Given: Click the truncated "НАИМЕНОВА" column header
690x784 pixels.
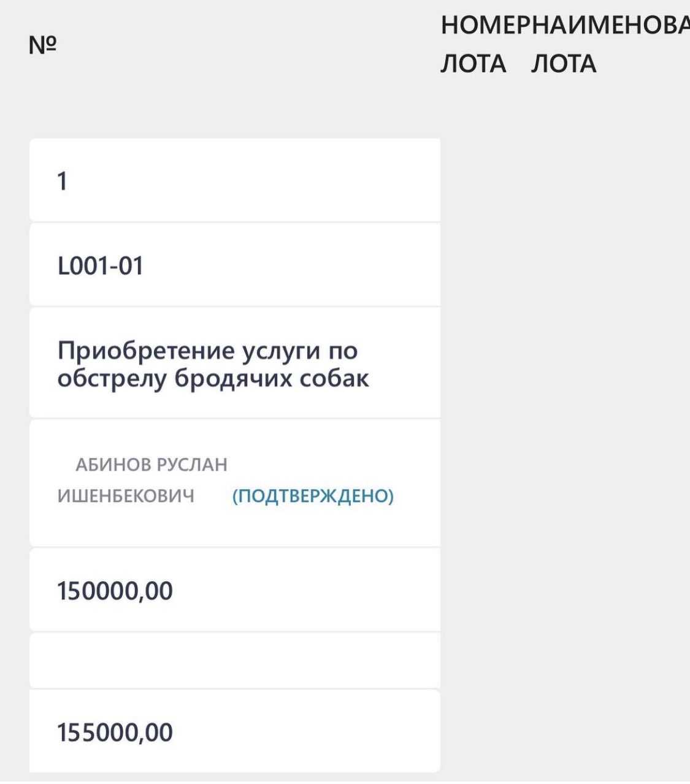Looking at the screenshot, I should pos(610,26).
